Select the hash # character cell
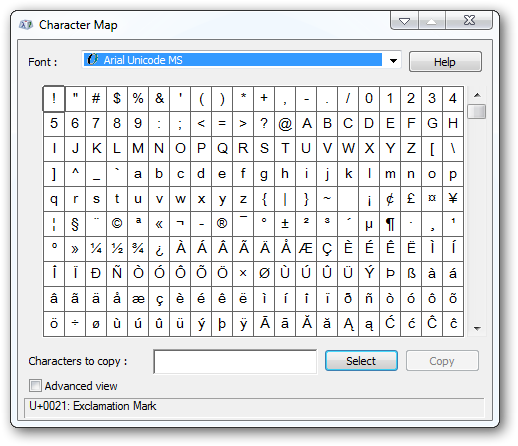Viewport: 518px width, 446px height. pos(96,99)
